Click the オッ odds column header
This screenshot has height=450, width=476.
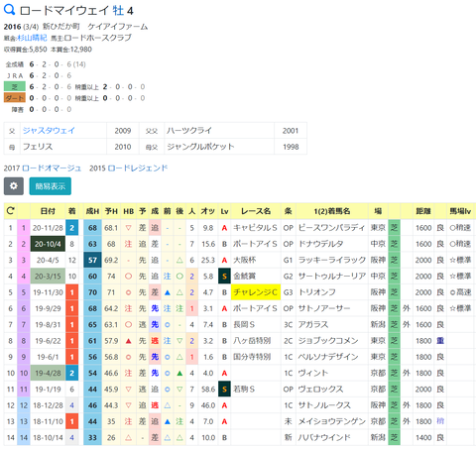[x=208, y=211]
